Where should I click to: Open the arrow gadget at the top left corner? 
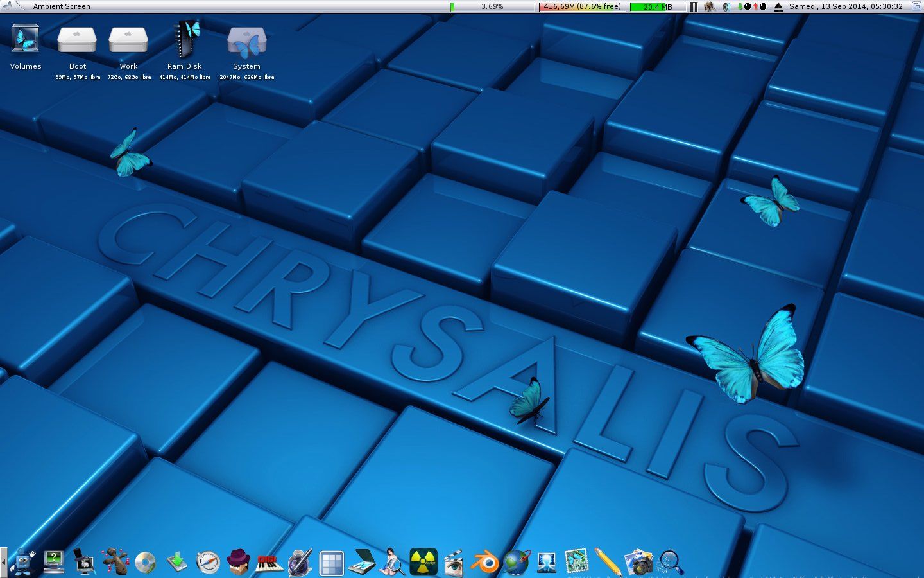(6, 6)
